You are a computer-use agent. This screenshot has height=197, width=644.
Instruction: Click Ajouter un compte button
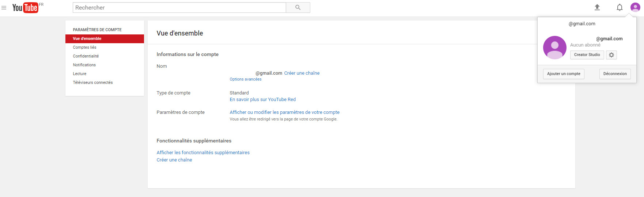(564, 74)
